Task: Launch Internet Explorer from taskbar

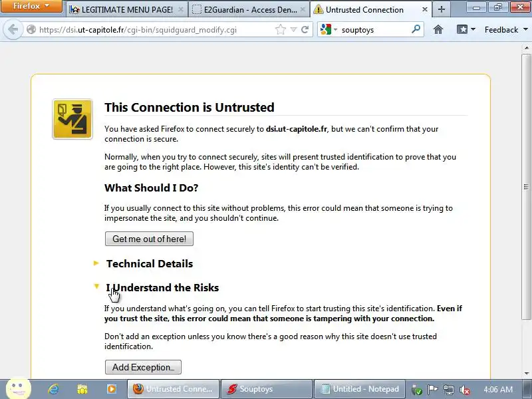Action: click(x=53, y=389)
